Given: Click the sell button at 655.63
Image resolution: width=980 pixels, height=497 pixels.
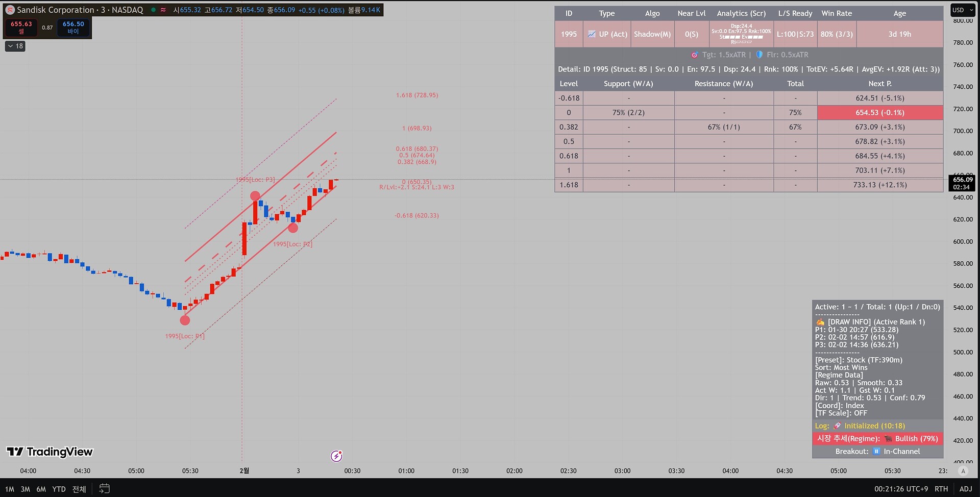Looking at the screenshot, I should 21,28.
